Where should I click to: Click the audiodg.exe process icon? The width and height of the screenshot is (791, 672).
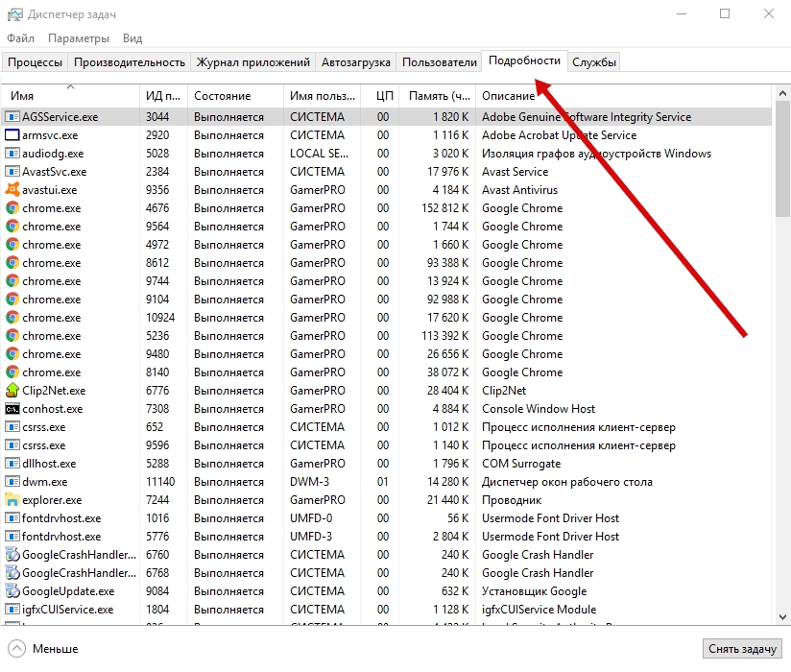[12, 154]
